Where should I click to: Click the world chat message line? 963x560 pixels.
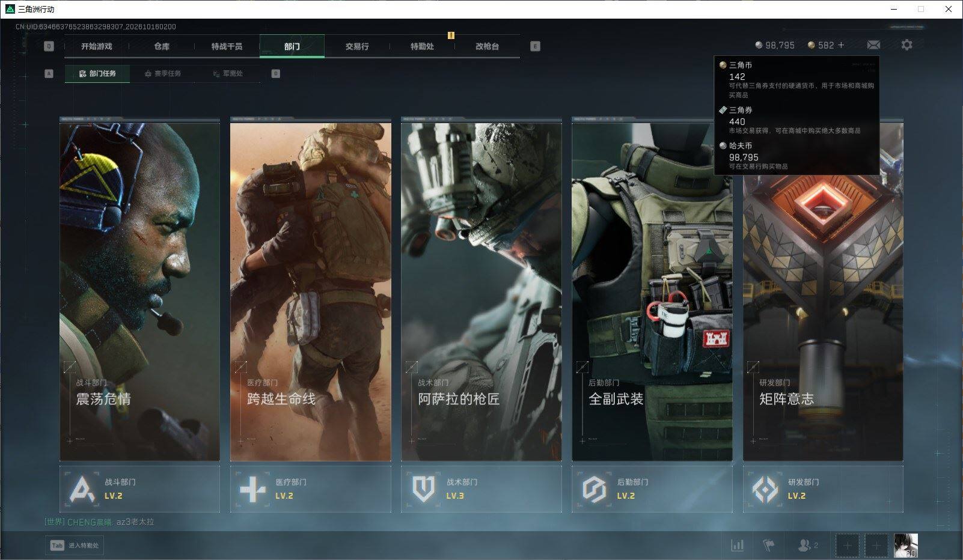[99, 522]
